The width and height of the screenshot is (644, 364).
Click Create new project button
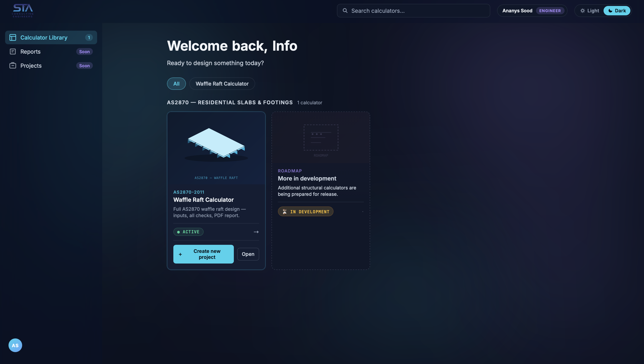click(x=204, y=254)
